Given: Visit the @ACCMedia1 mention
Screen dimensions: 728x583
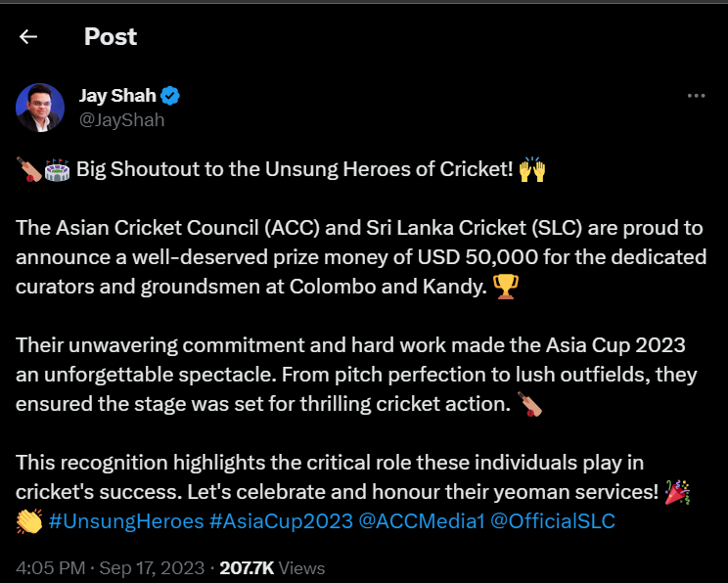Looking at the screenshot, I should 422,521.
